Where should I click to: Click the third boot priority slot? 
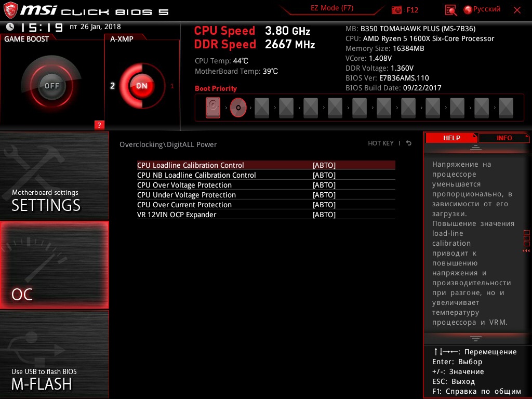pos(262,108)
